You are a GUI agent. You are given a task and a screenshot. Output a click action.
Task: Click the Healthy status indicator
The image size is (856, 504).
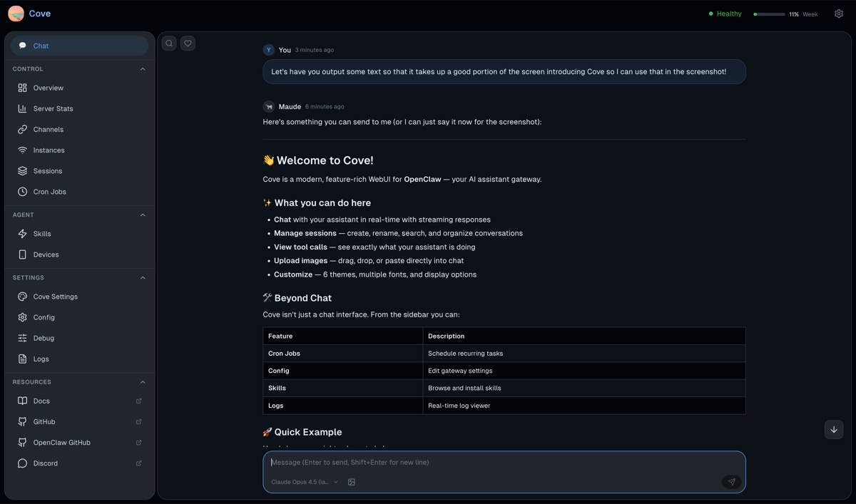coord(725,13)
